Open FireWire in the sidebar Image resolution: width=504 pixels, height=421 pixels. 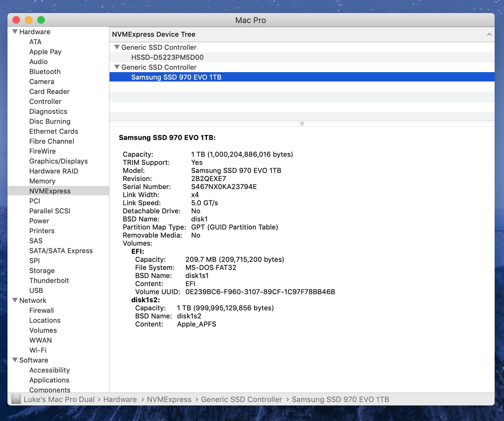point(43,151)
